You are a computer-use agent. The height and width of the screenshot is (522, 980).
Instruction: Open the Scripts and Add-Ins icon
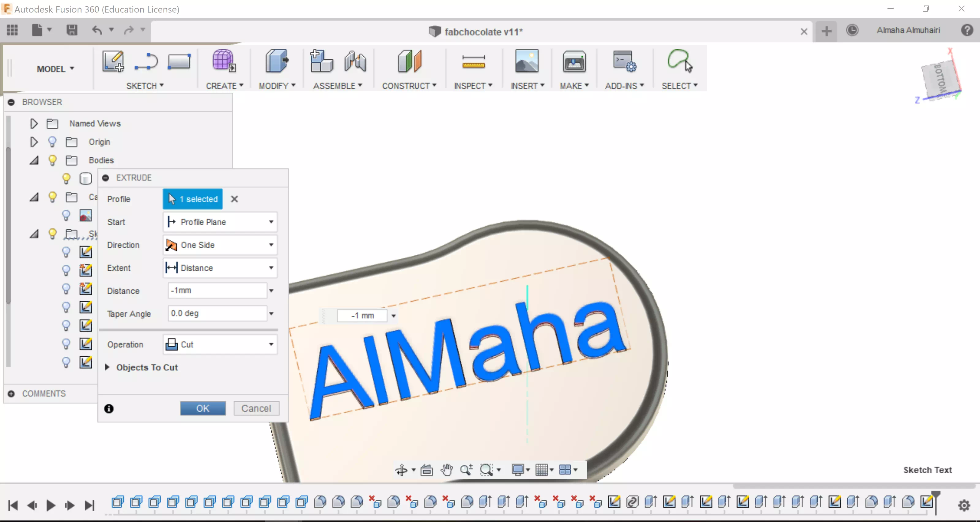click(x=624, y=62)
